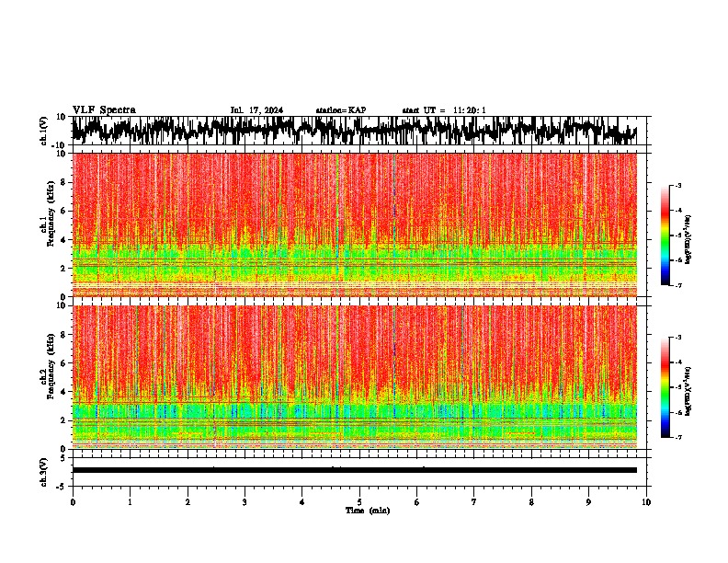Click time axis tick label "0"
This screenshot has height=563, width=728.
pyautogui.click(x=73, y=502)
